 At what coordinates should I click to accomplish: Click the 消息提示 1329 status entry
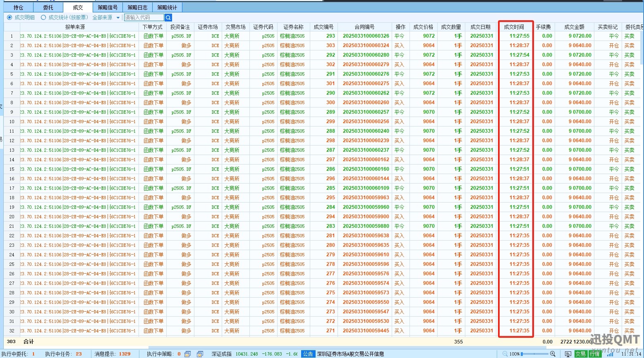pos(112,354)
